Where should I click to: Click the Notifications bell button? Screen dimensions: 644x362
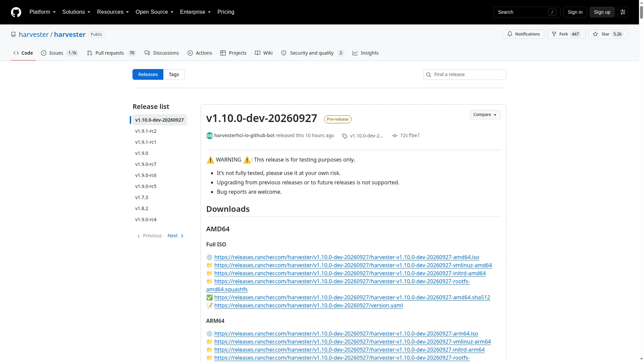pyautogui.click(x=523, y=34)
